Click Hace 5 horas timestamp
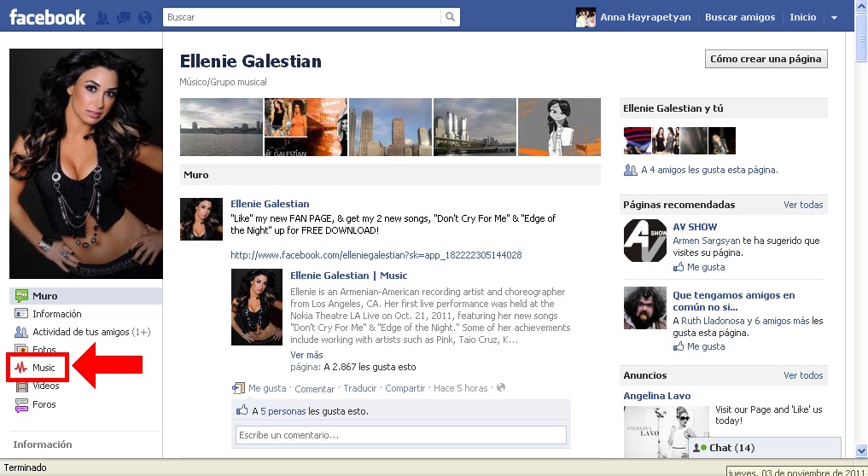Image resolution: width=868 pixels, height=476 pixels. coord(461,388)
